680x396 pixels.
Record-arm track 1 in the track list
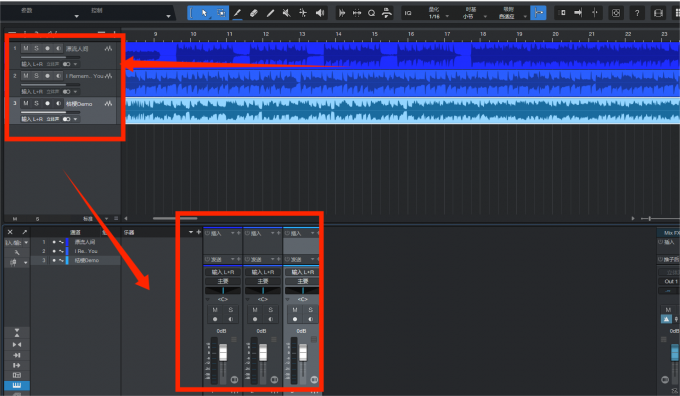click(x=48, y=48)
